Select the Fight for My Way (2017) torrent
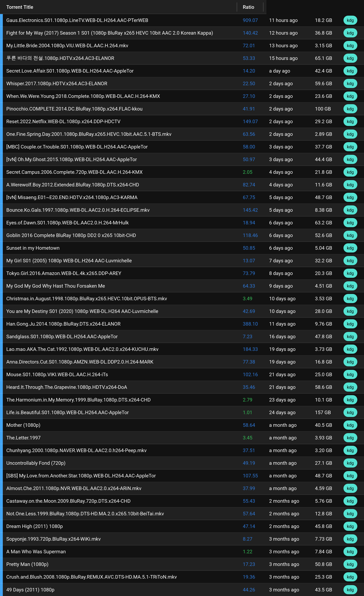 coord(110,33)
